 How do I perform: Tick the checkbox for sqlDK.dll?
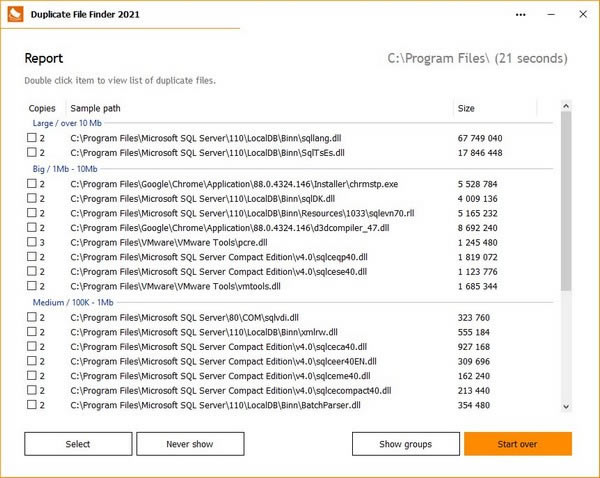tap(32, 198)
